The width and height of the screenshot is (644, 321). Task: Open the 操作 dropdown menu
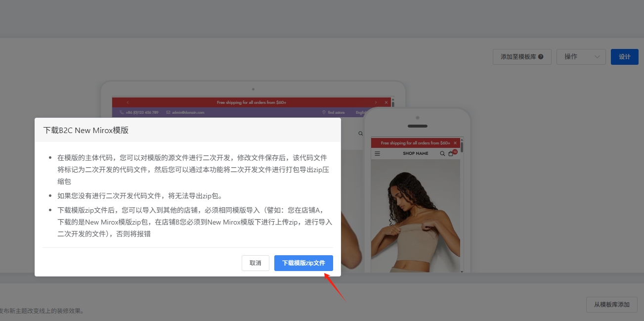(581, 57)
